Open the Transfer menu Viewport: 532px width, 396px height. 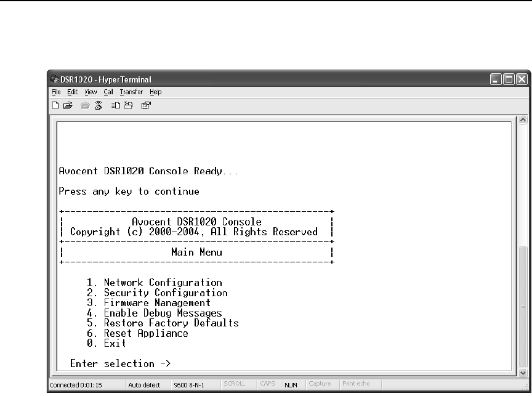pyautogui.click(x=131, y=92)
